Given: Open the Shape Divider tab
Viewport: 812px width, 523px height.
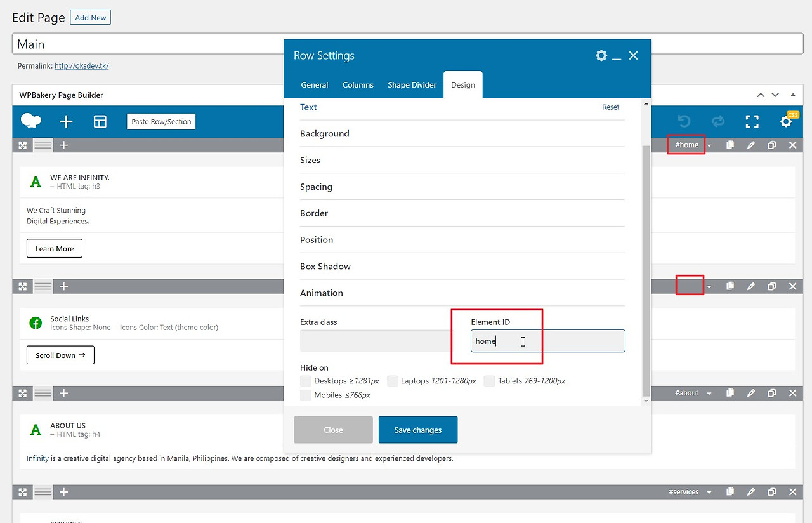Looking at the screenshot, I should [x=412, y=85].
